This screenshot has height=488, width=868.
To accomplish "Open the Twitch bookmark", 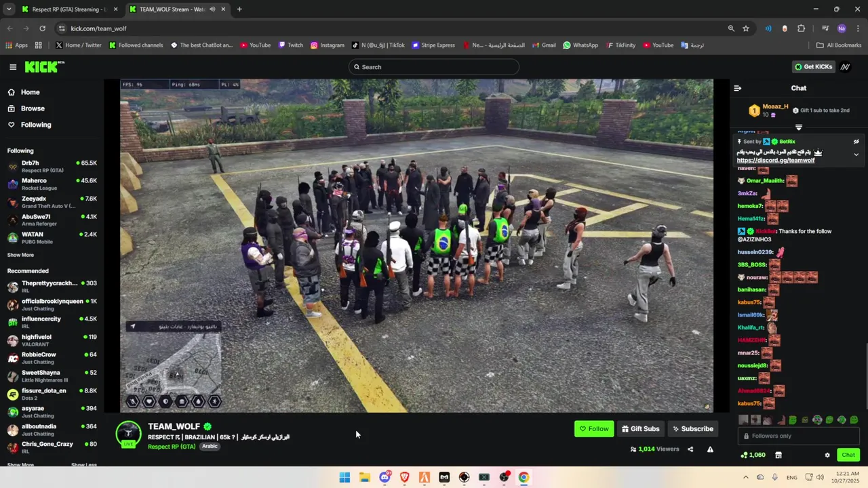I will (290, 45).
